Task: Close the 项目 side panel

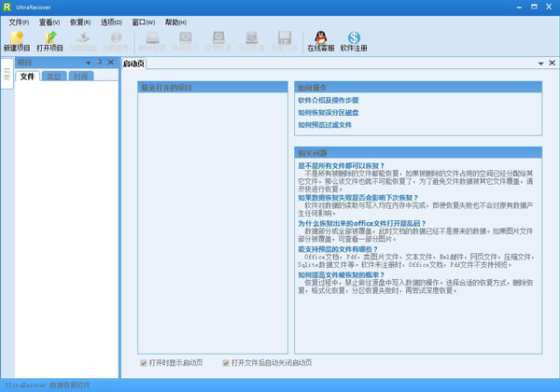Action: pos(111,63)
